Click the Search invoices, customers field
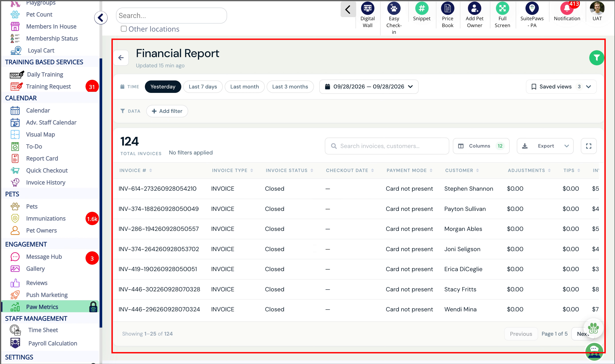This screenshot has height=364, width=615. point(387,146)
